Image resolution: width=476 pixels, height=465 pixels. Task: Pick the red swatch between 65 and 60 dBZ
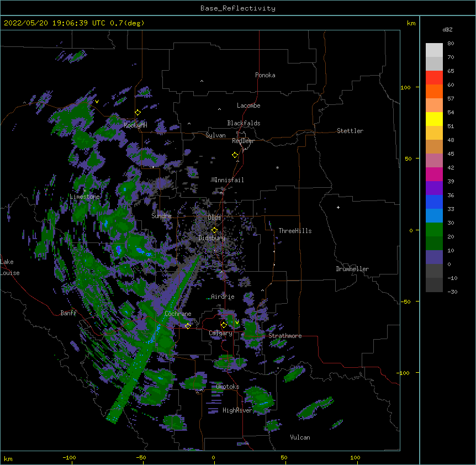(434, 78)
